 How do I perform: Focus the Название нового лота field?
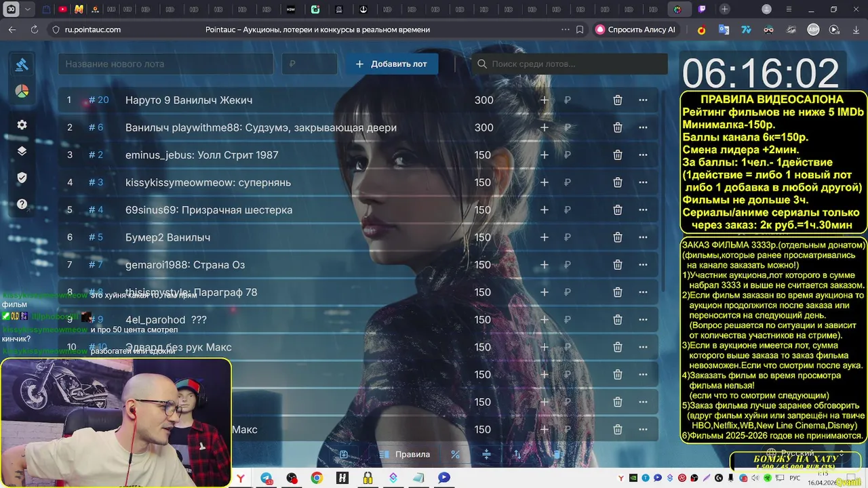pyautogui.click(x=165, y=64)
